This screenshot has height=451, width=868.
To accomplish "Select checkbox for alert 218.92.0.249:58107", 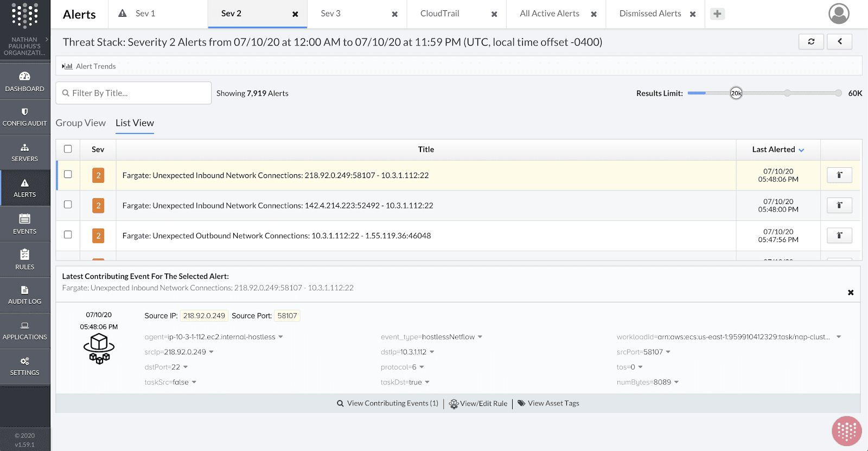I will [68, 175].
